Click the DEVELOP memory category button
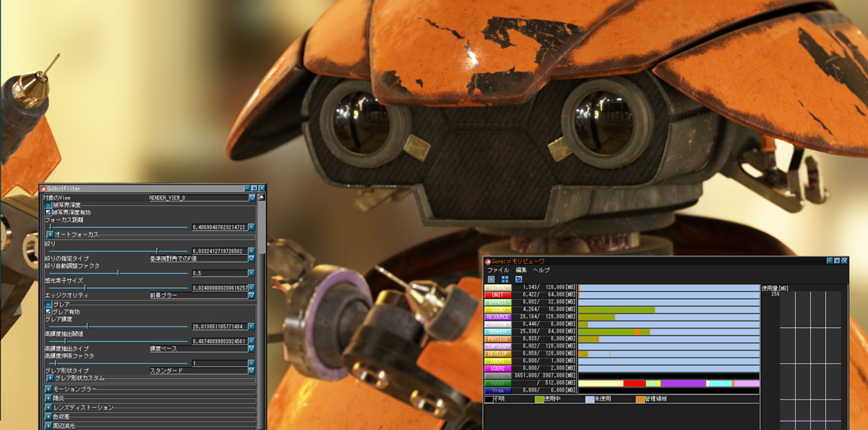 tap(498, 353)
